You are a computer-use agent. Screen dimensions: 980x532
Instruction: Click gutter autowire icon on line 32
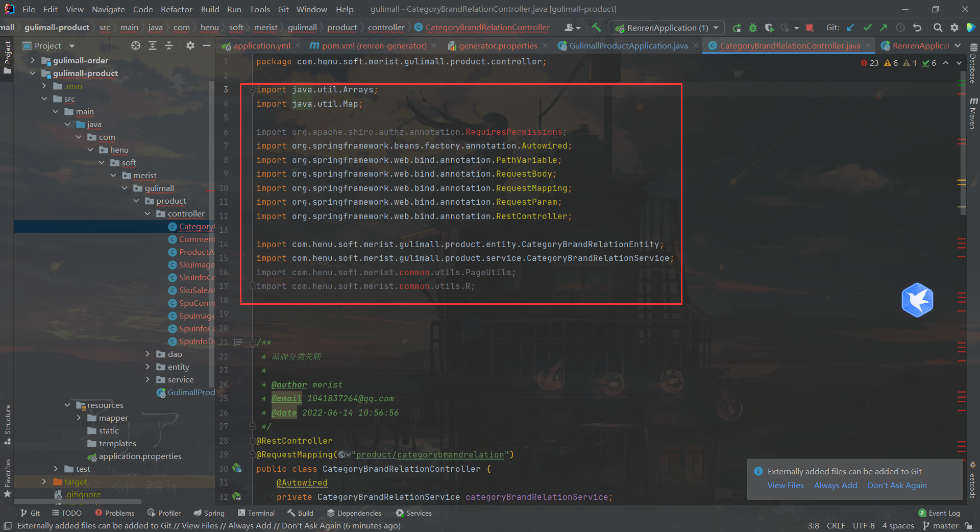coord(237,496)
